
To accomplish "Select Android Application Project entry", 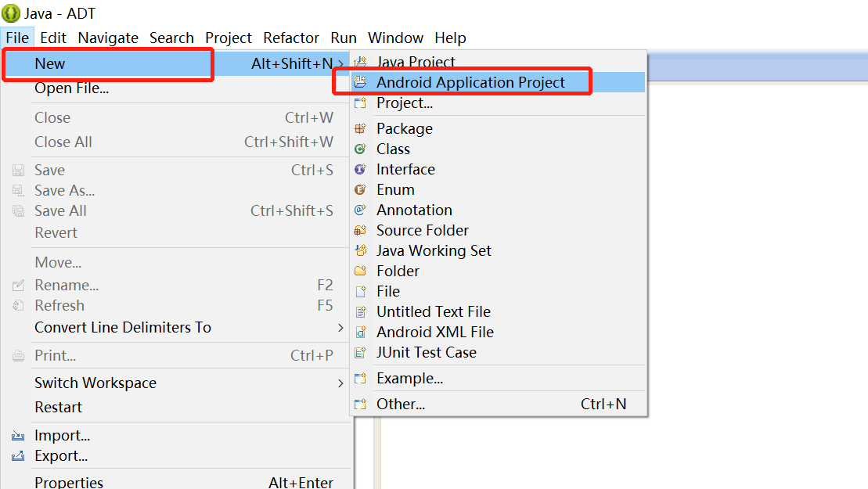I will point(499,82).
